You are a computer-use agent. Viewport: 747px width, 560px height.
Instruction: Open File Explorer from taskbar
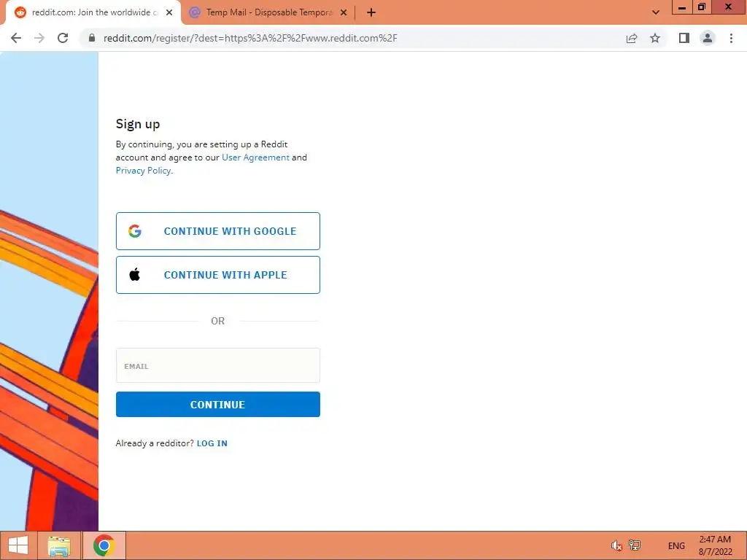(x=59, y=545)
